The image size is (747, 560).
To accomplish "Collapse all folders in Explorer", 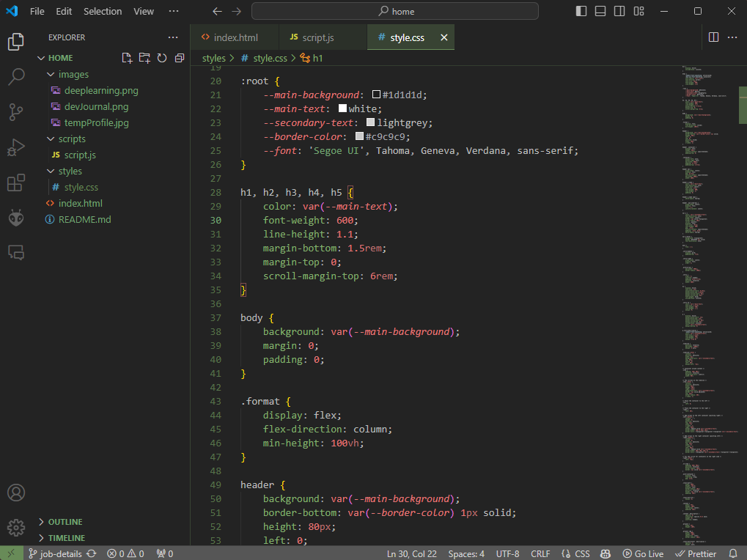I will [180, 58].
